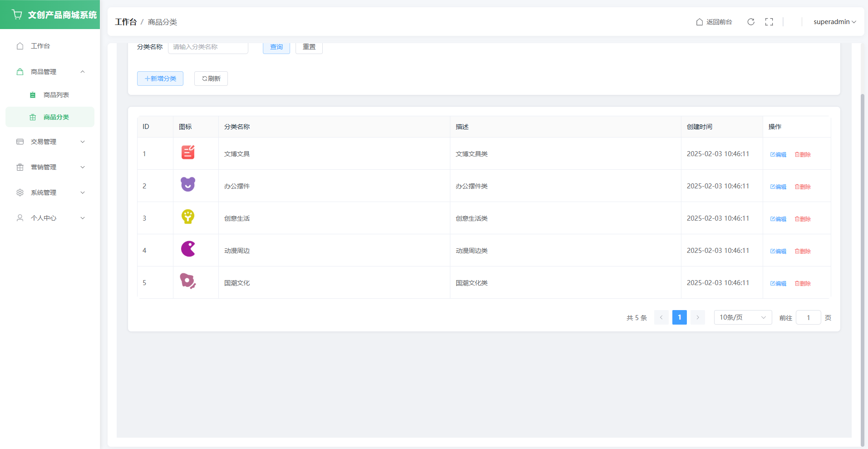Go to 工作台 in the sidebar
868x449 pixels.
click(x=40, y=46)
